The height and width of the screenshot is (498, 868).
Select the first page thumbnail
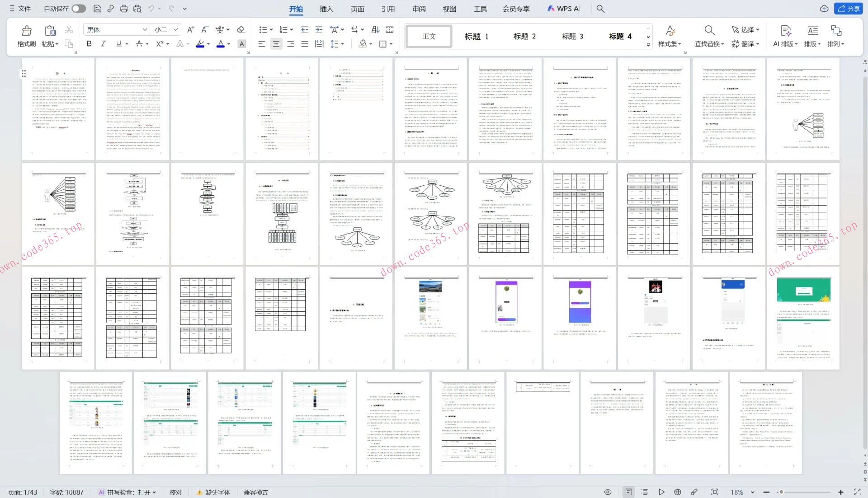click(x=58, y=109)
